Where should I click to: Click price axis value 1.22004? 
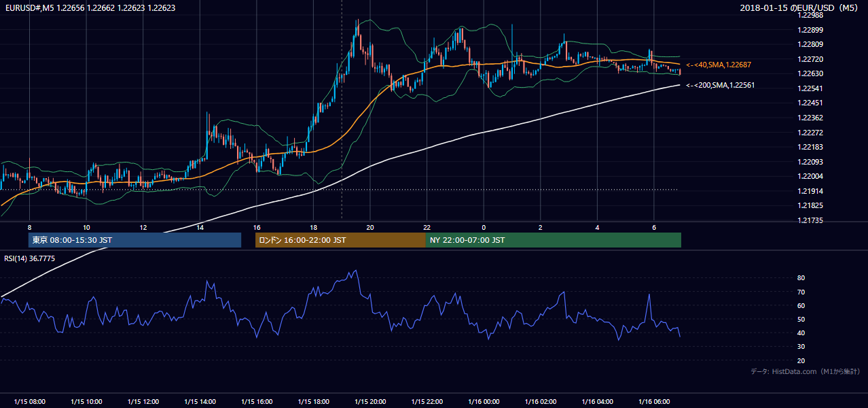coord(811,177)
